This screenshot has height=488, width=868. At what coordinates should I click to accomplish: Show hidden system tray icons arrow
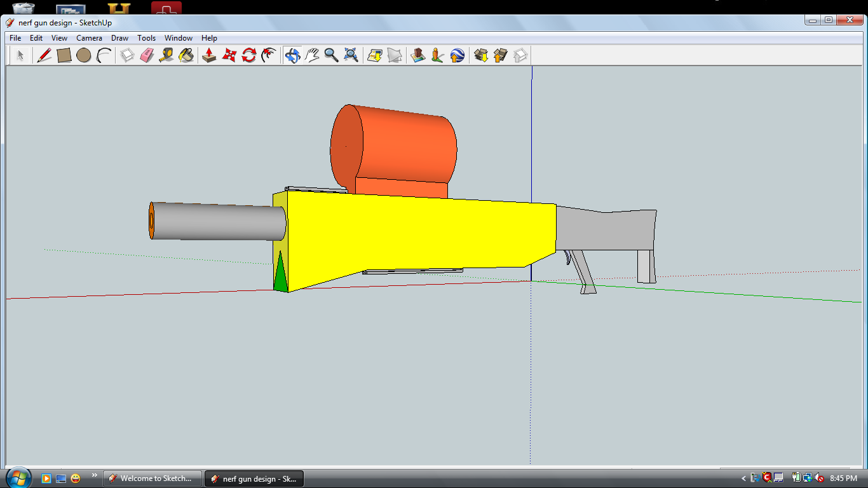[x=744, y=478]
